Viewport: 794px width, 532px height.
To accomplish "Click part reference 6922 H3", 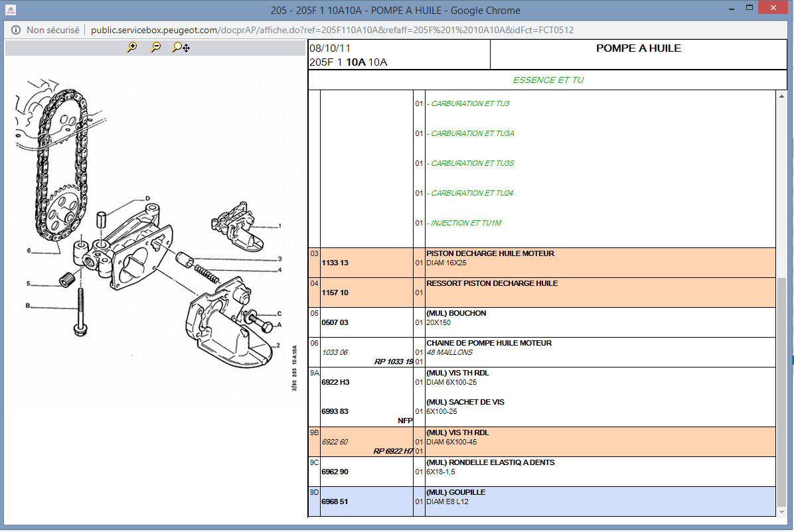I will coord(335,382).
